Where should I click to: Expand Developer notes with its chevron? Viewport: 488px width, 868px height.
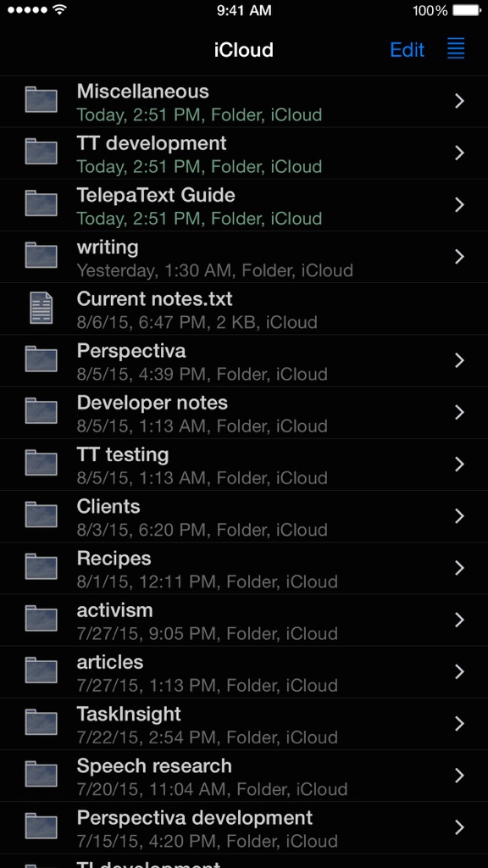coord(459,412)
